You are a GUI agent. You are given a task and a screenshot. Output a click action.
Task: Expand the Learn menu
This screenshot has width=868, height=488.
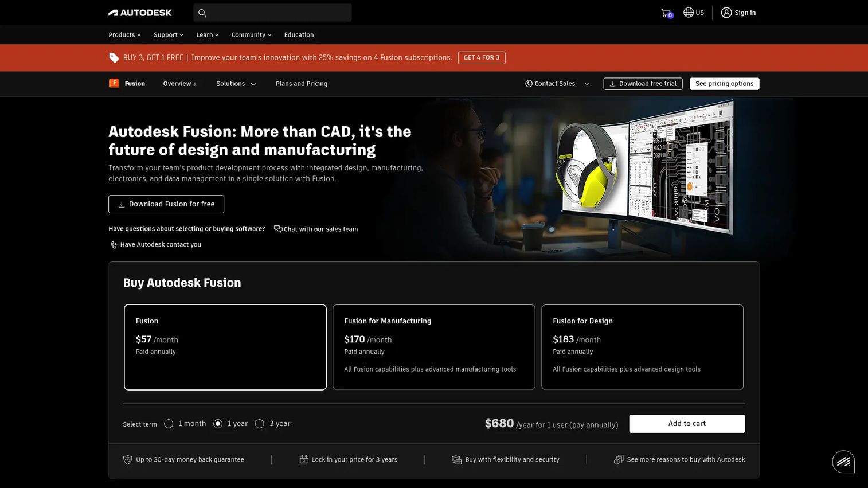(x=208, y=35)
